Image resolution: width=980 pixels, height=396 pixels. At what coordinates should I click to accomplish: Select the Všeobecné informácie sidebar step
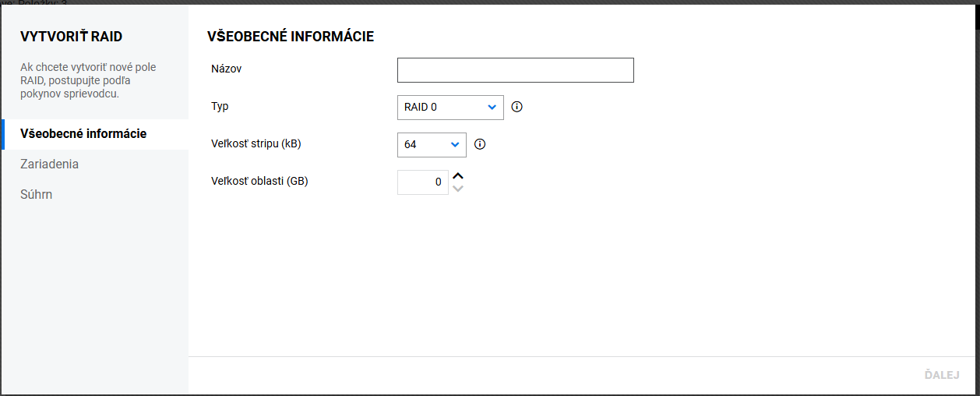click(83, 134)
